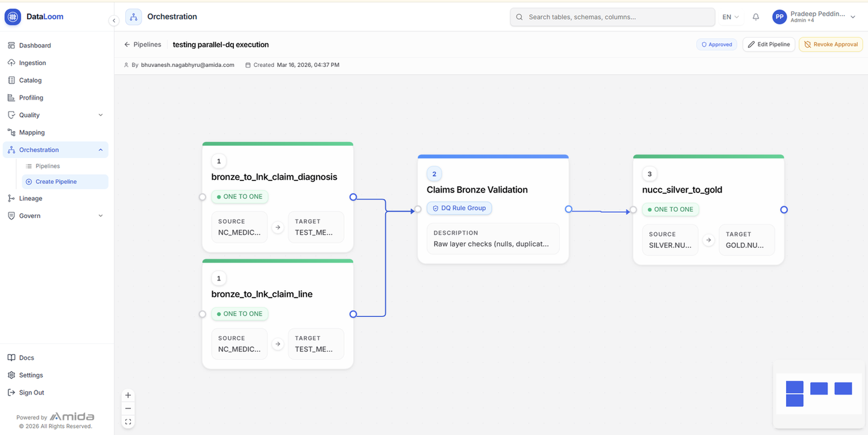Viewport: 868px width, 435px height.
Task: Click the arrow icon in bronze_to_lnk_claim_line card
Action: 278,344
